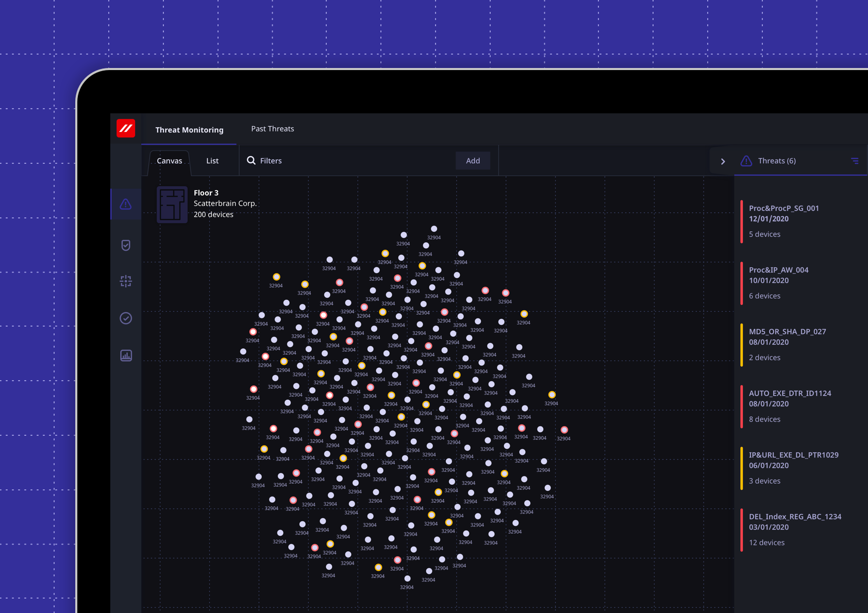
Task: Click the Scatterbrain Corp. label
Action: point(225,203)
